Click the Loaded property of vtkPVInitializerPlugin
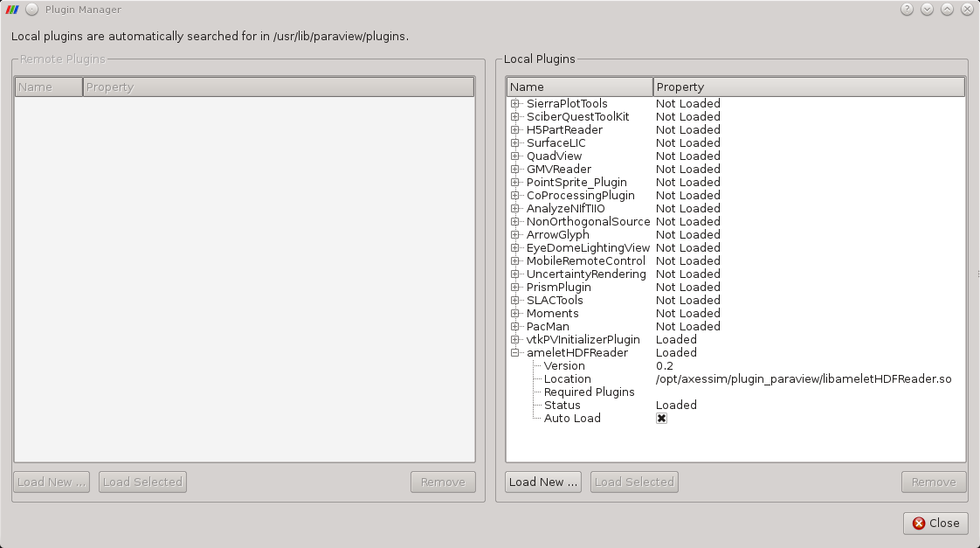The width and height of the screenshot is (980, 548). click(x=676, y=339)
